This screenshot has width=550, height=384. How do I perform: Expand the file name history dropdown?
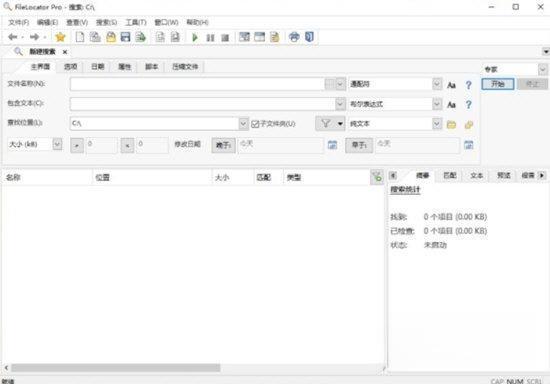point(340,84)
